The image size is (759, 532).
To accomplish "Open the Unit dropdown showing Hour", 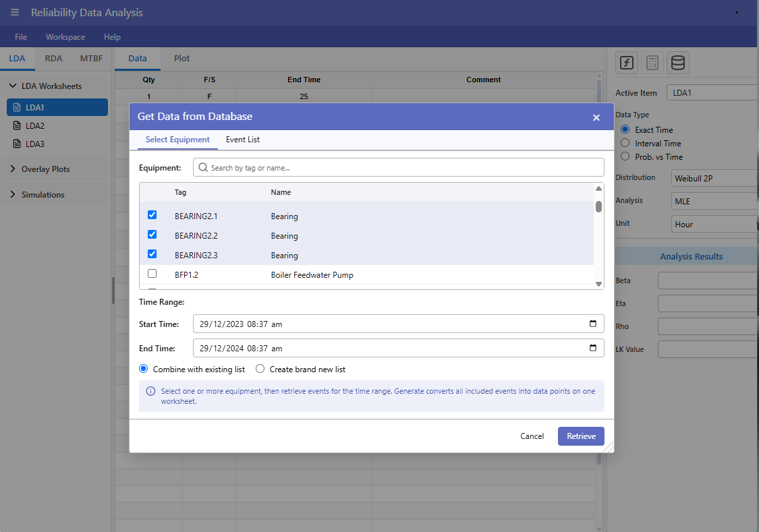I will tap(714, 225).
